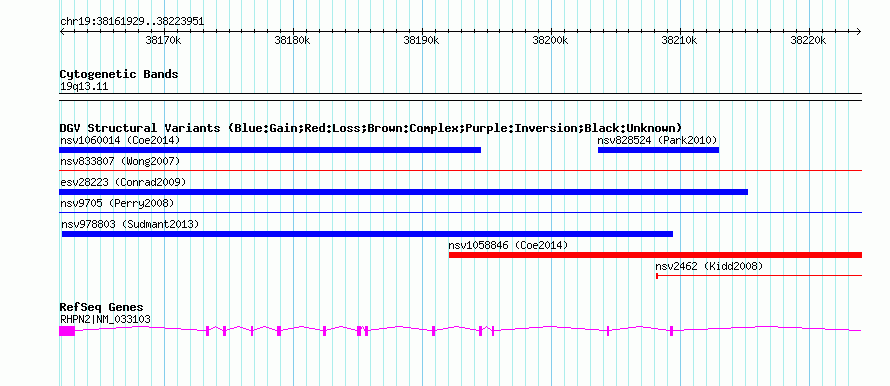Click the 38170k ruler label
This screenshot has width=890, height=386.
click(x=163, y=40)
